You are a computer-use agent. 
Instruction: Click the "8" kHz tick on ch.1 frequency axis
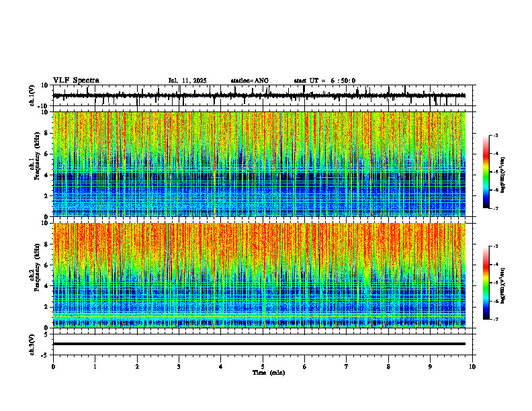pyautogui.click(x=47, y=133)
